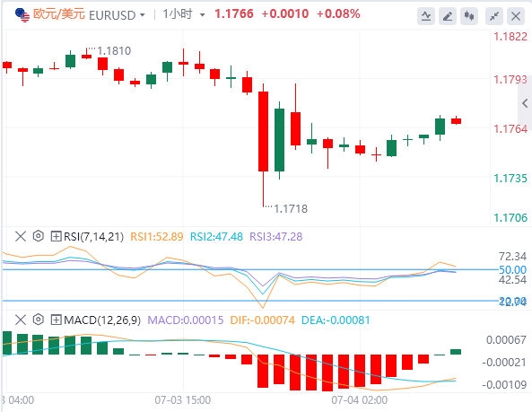Expand MACD panel with plus icon
Image resolution: width=532 pixels, height=412 pixels.
point(56,320)
